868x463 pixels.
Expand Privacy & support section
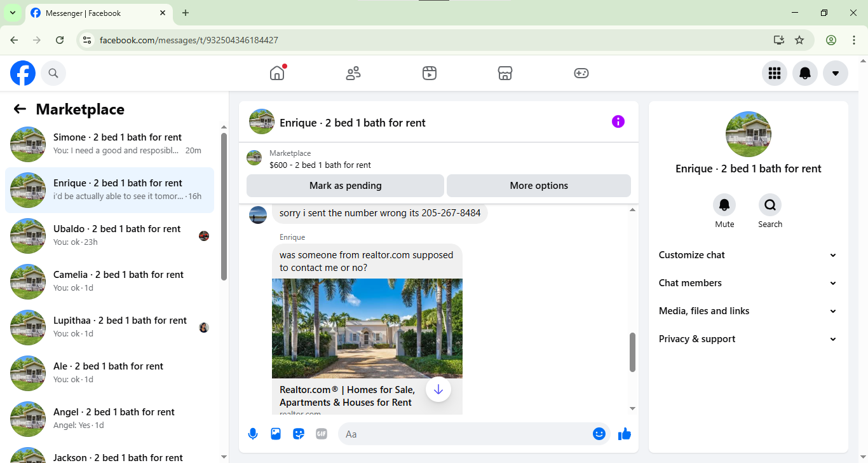click(749, 339)
